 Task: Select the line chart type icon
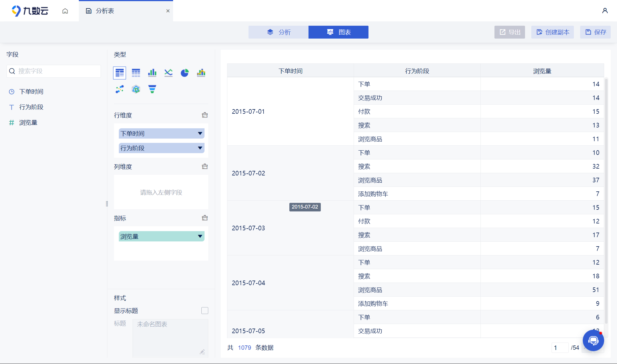click(169, 73)
